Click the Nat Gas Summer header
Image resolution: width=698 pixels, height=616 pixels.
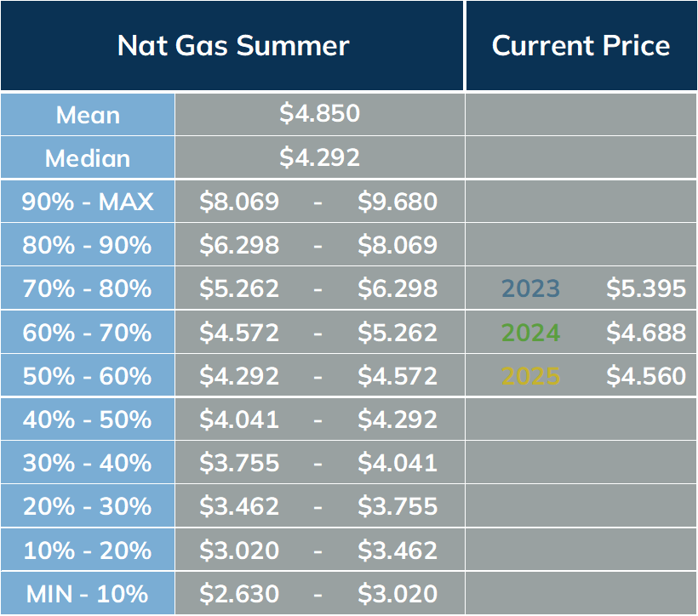click(233, 45)
